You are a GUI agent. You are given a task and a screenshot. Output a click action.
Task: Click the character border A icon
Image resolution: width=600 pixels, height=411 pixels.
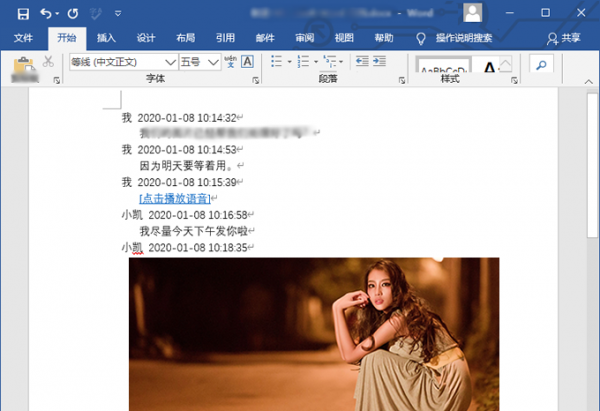pos(248,62)
